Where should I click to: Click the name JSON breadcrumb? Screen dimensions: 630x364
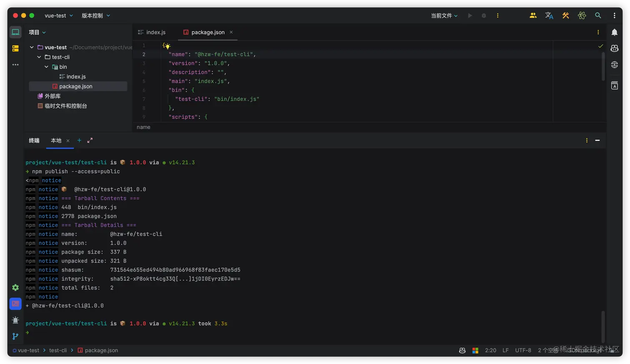click(x=143, y=127)
